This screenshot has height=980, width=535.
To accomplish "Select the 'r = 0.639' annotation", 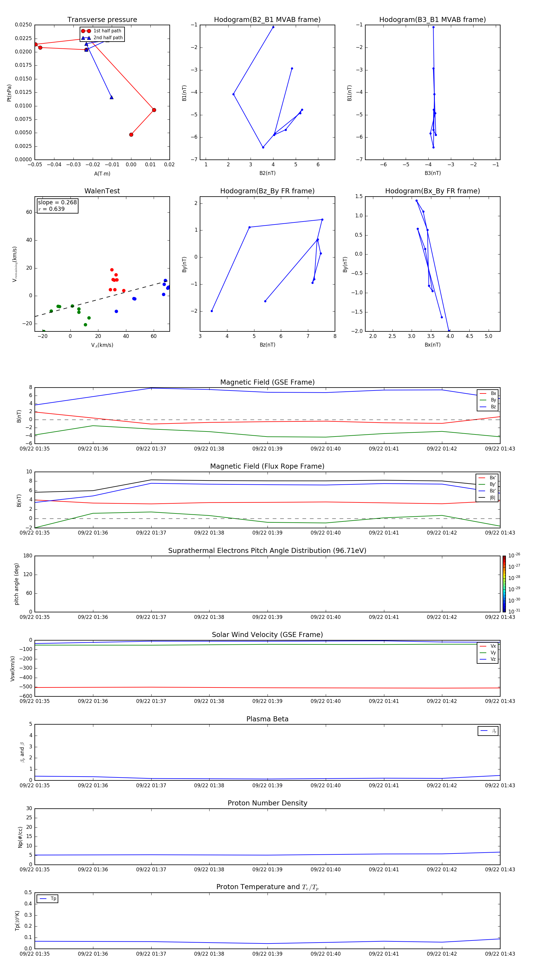I will (51, 209).
